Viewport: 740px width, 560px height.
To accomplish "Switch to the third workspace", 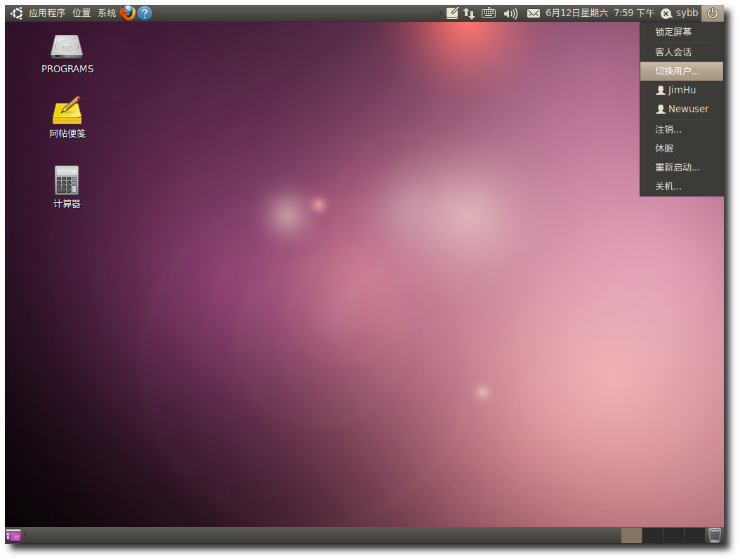I will [673, 535].
